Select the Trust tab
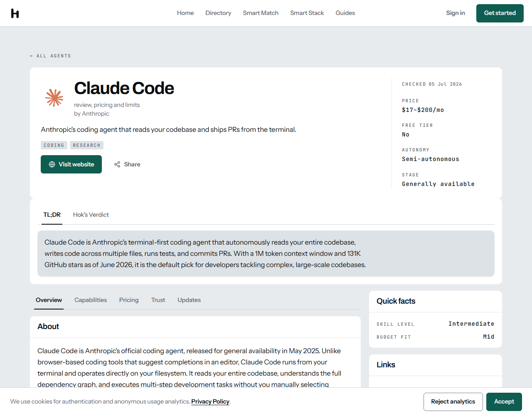Image resolution: width=532 pixels, height=416 pixels. pos(158,300)
